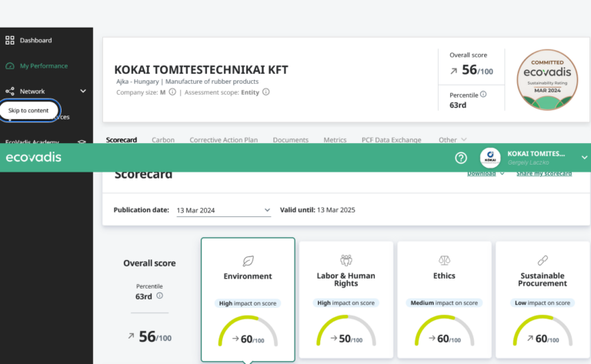Select the My Performance gauge icon
Image resolution: width=591 pixels, height=364 pixels.
[x=10, y=66]
